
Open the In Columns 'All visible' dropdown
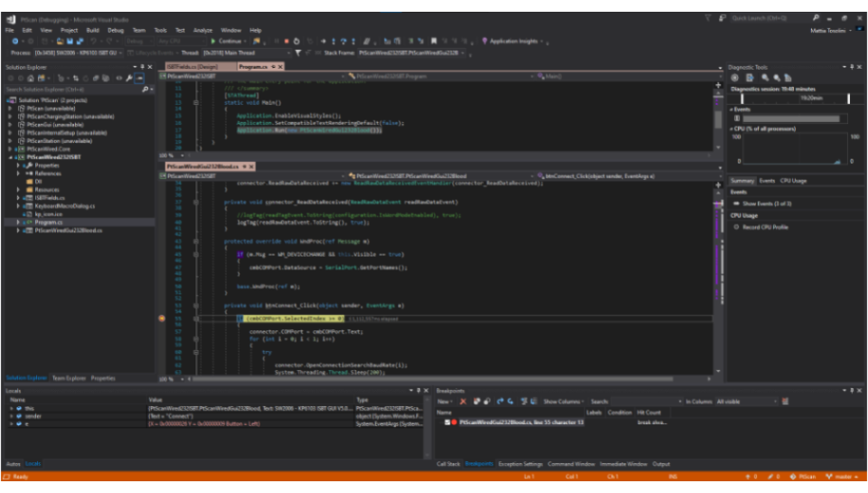coord(745,402)
